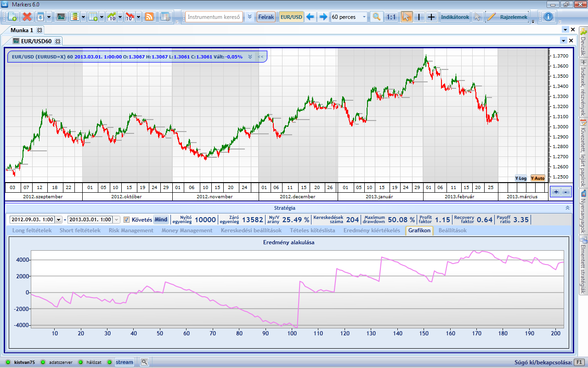The image size is (588, 368).
Task: Toggle Y Log scale button
Action: pos(521,178)
